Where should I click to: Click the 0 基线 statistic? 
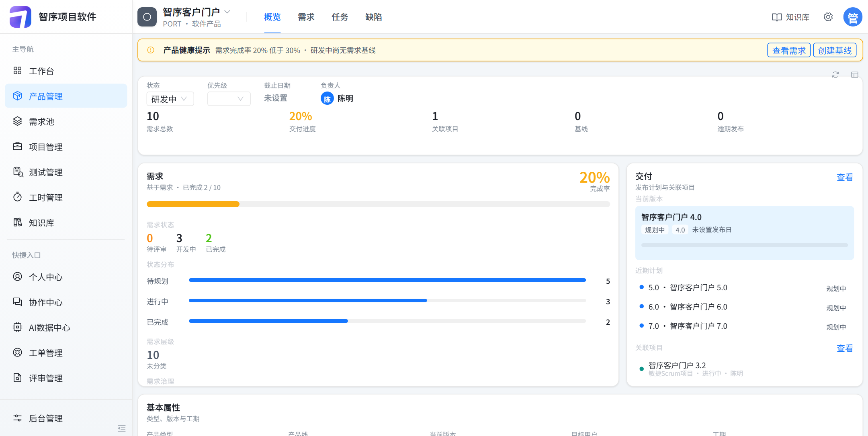[x=581, y=121]
